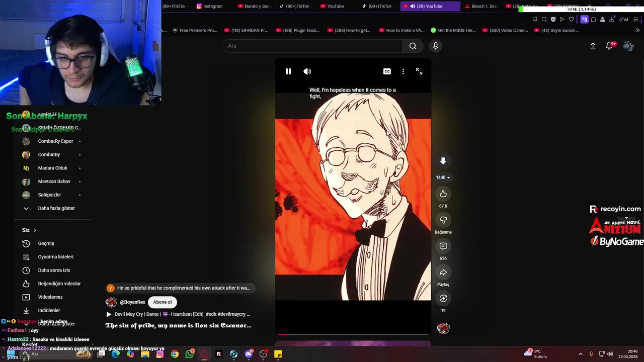644x362 pixels.
Task: Open Daha sonra izle list
Action: 54,270
